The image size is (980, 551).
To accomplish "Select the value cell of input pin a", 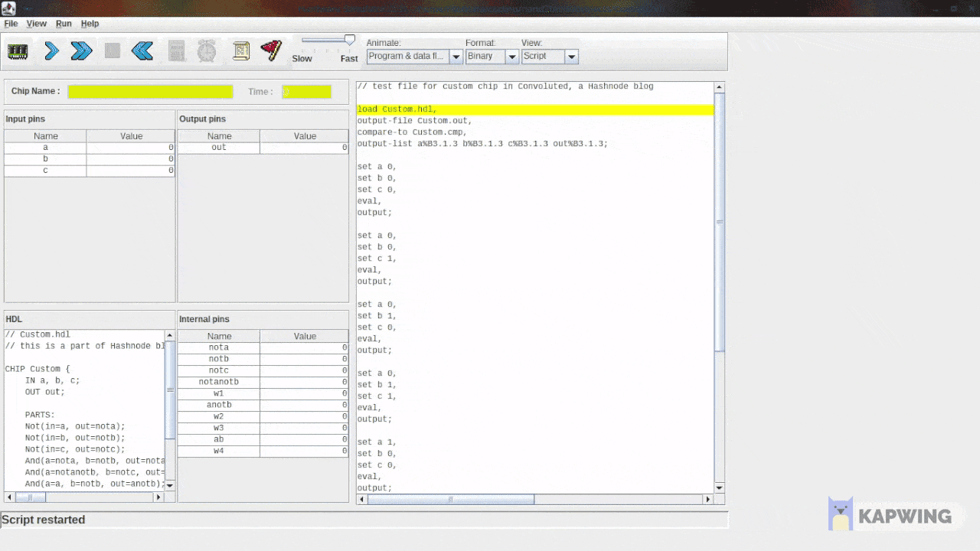I will [x=130, y=148].
